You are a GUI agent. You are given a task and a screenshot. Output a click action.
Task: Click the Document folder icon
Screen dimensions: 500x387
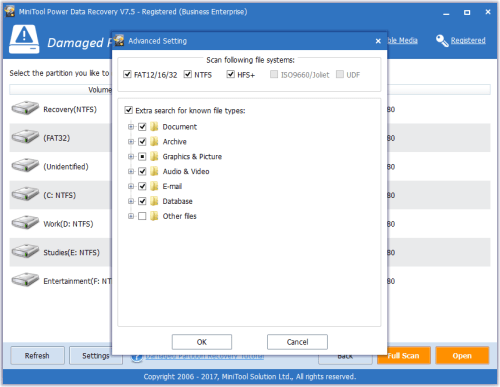coord(154,127)
